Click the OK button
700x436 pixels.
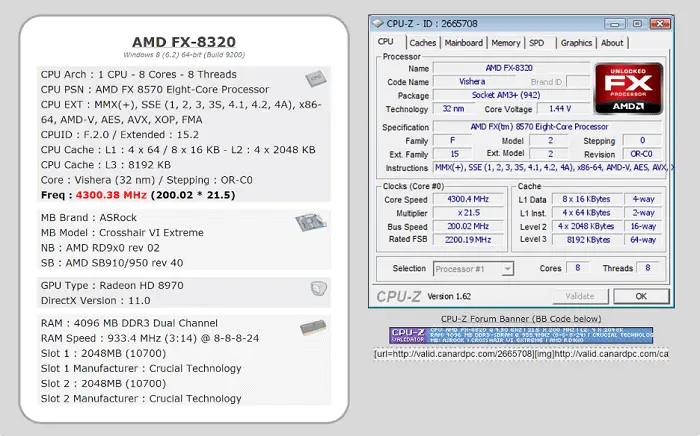641,296
